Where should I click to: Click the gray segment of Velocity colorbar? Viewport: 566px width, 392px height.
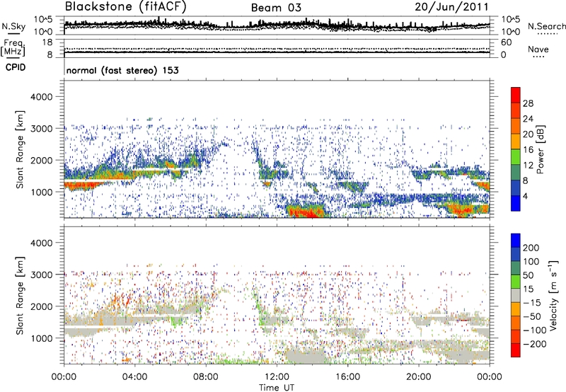(516, 295)
